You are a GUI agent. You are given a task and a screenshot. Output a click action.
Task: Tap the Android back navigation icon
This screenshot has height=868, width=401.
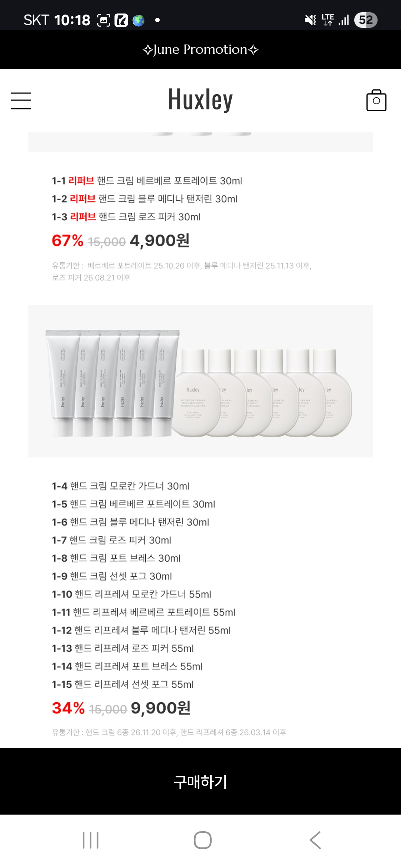[x=315, y=840]
